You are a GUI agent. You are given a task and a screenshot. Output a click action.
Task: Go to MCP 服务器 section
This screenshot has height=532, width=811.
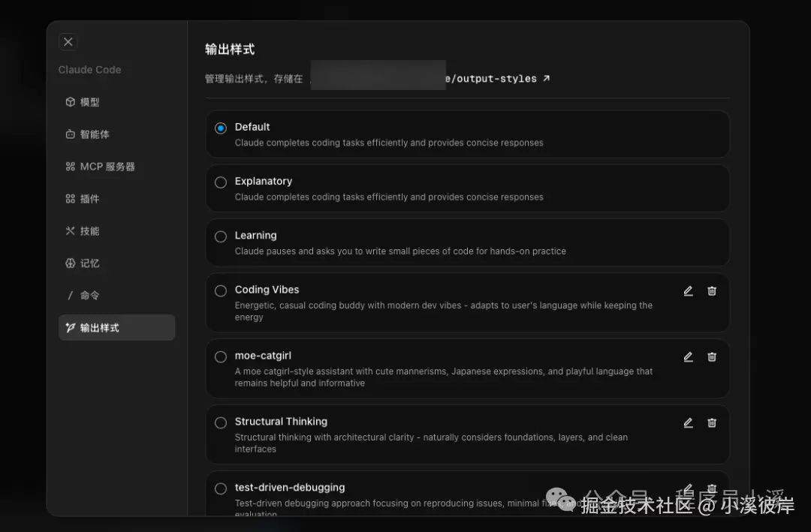coord(116,167)
